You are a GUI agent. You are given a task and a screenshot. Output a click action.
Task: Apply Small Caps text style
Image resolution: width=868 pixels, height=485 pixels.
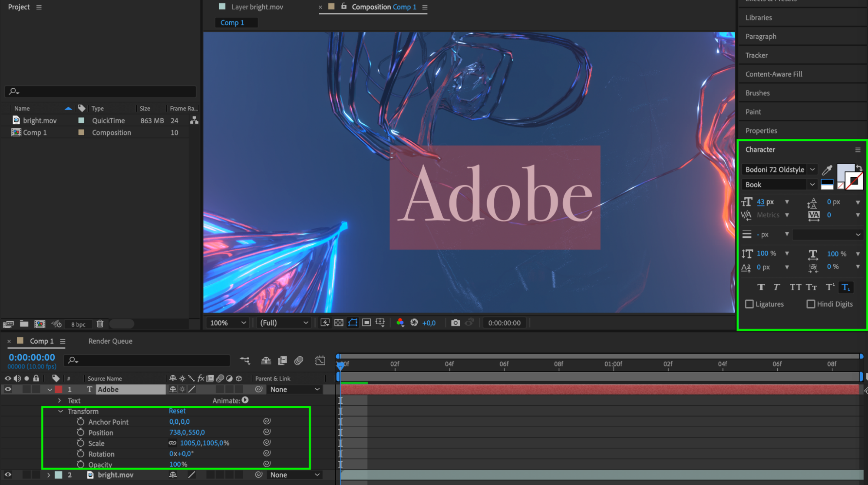[x=812, y=287]
